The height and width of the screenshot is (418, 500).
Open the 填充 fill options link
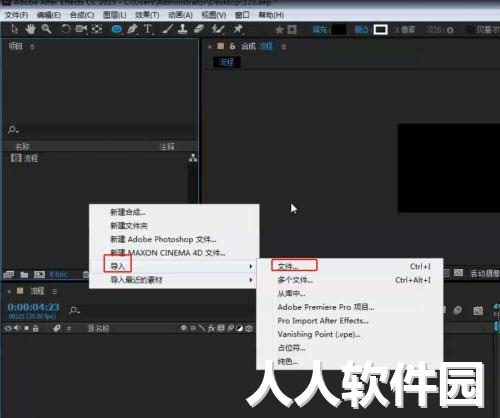(x=319, y=30)
